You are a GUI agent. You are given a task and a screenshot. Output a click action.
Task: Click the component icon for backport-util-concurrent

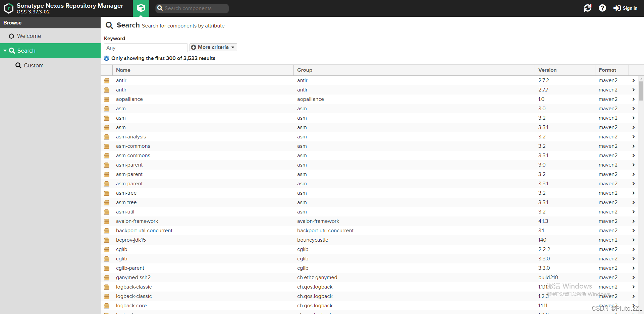(107, 231)
